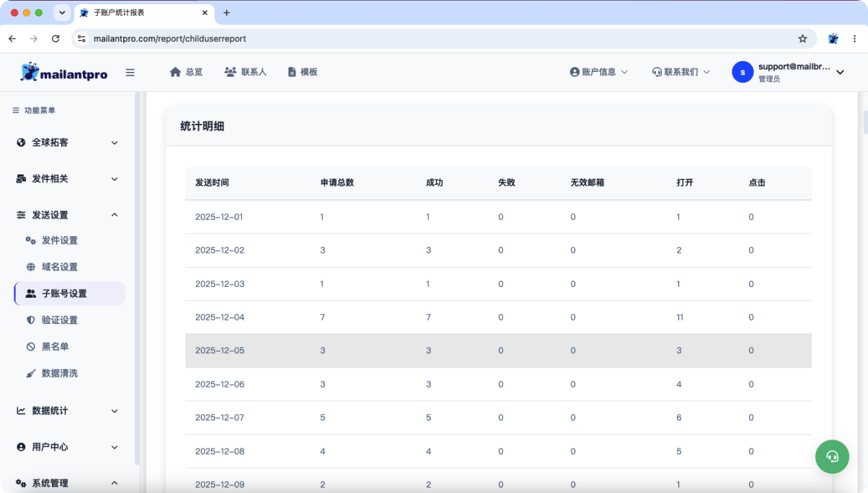Click the globe icon beside 域名设置
Screen dimensions: 868x493
click(31, 267)
